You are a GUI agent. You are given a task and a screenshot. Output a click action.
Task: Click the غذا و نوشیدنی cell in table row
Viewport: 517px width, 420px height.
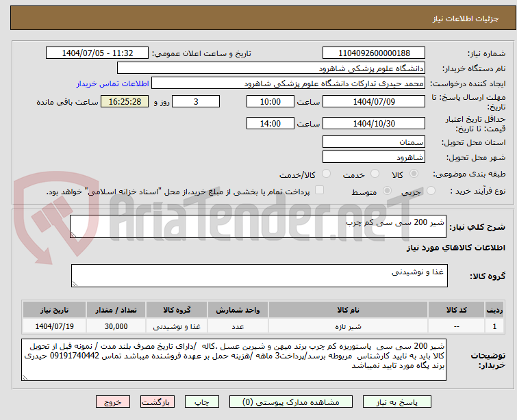coord(177,326)
